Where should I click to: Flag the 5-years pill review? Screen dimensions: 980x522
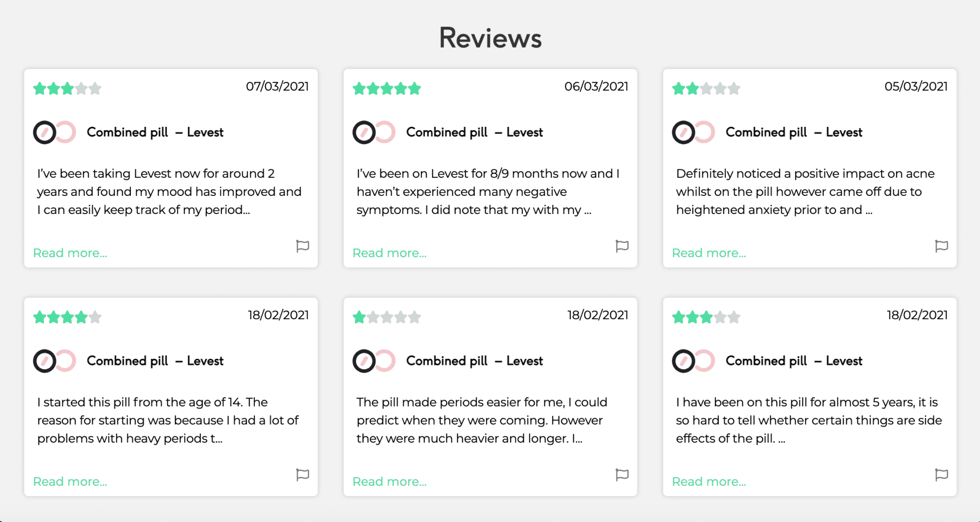pos(942,475)
